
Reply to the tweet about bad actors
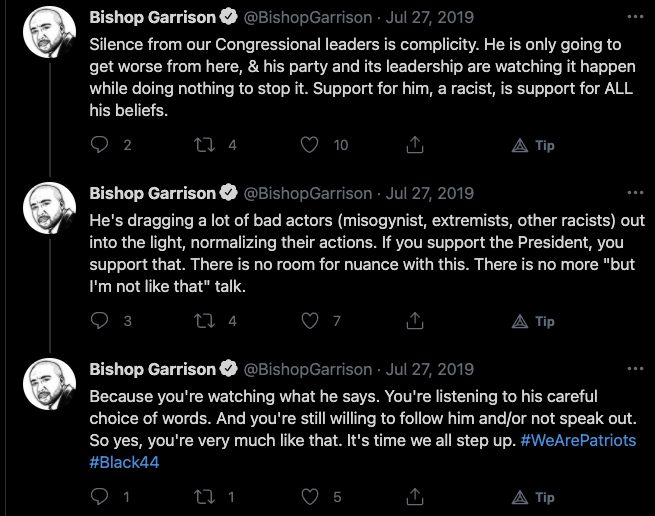pos(99,321)
